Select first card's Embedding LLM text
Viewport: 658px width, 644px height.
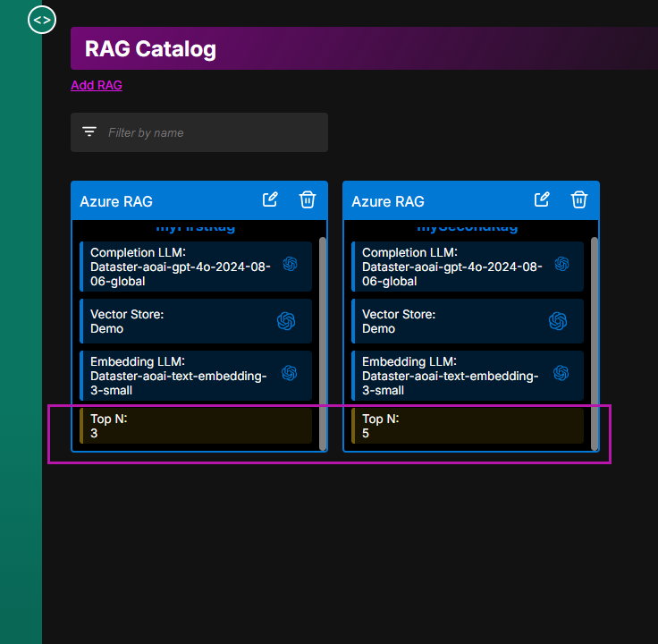(178, 376)
